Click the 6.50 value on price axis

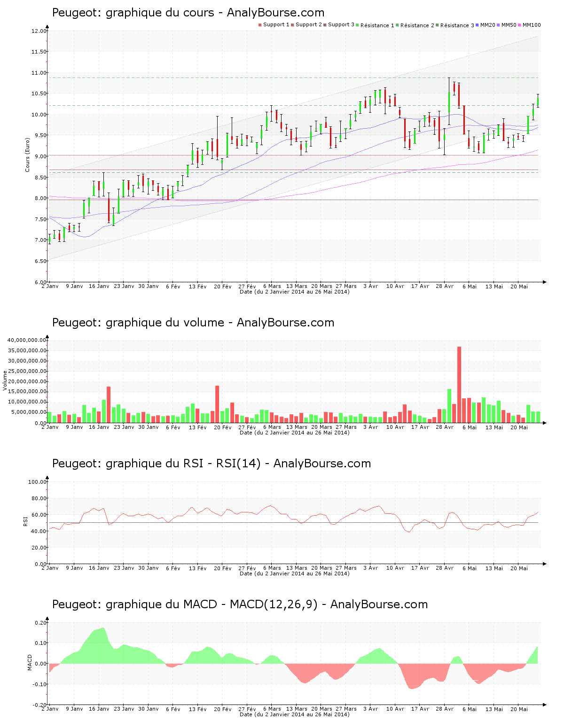(40, 261)
